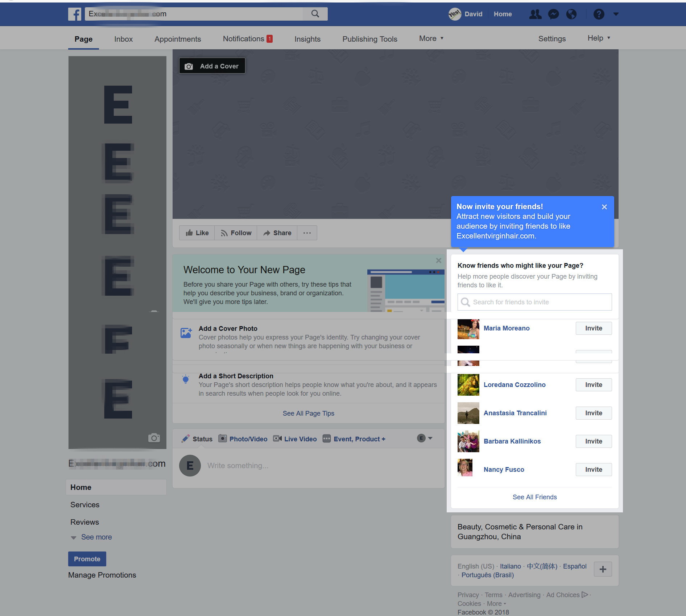686x616 pixels.
Task: Open Publishing Tools tab
Action: tap(370, 39)
